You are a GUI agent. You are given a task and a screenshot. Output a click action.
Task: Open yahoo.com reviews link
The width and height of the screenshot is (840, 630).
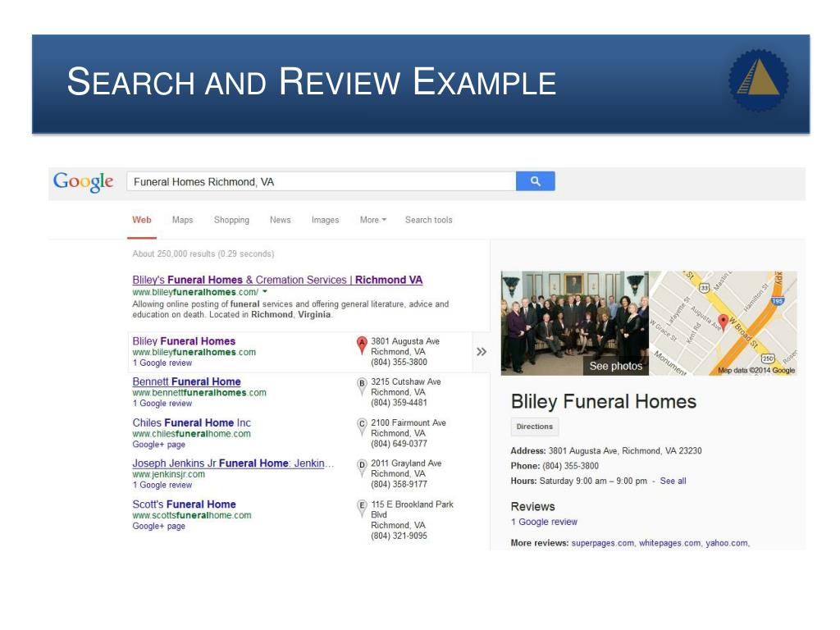pyautogui.click(x=727, y=543)
